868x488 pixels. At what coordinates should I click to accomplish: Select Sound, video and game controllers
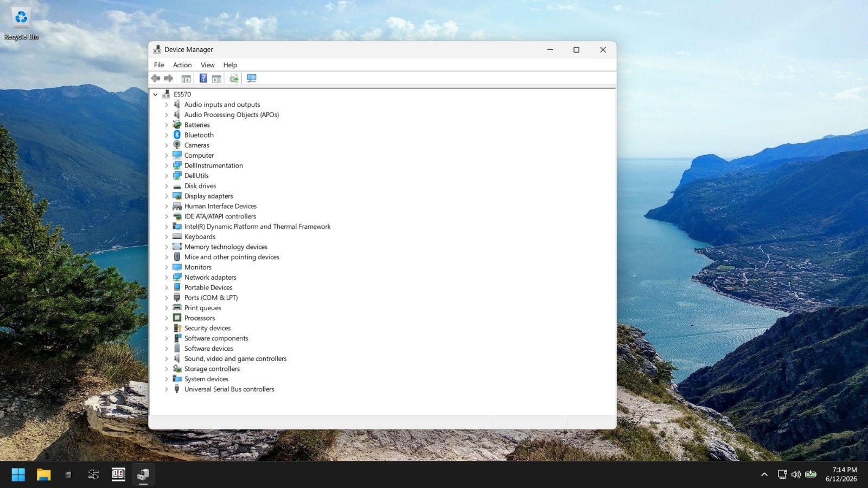[235, 359]
